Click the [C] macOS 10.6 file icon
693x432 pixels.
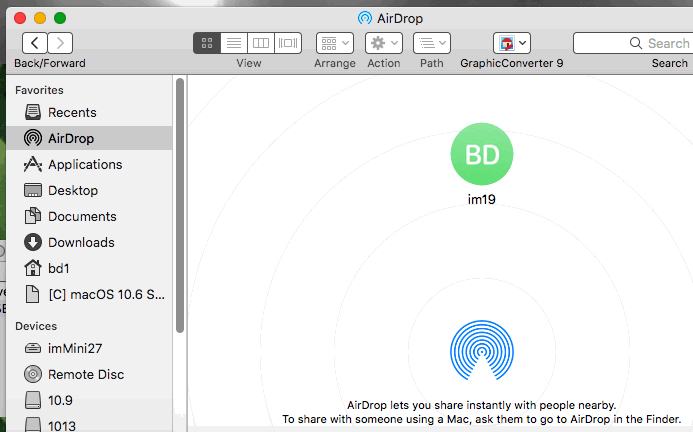32,294
